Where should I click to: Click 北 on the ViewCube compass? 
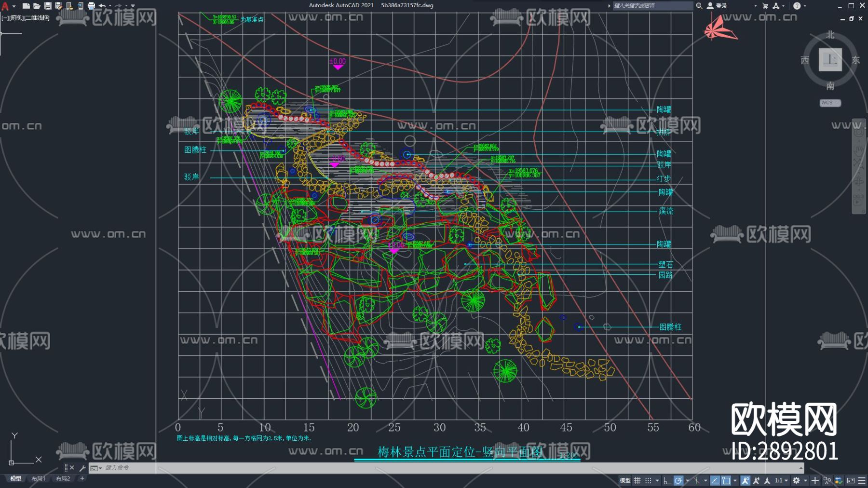pos(830,35)
